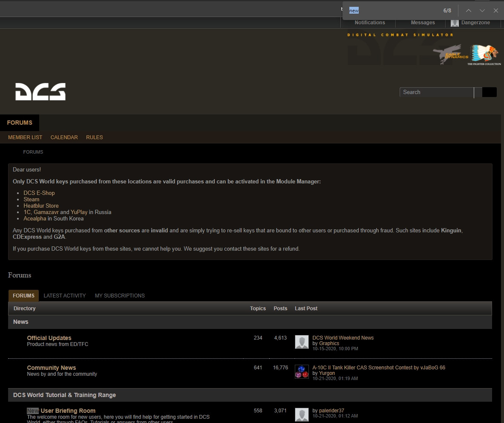This screenshot has height=423, width=504.
Task: Open the Messages menu
Action: pyautogui.click(x=423, y=23)
